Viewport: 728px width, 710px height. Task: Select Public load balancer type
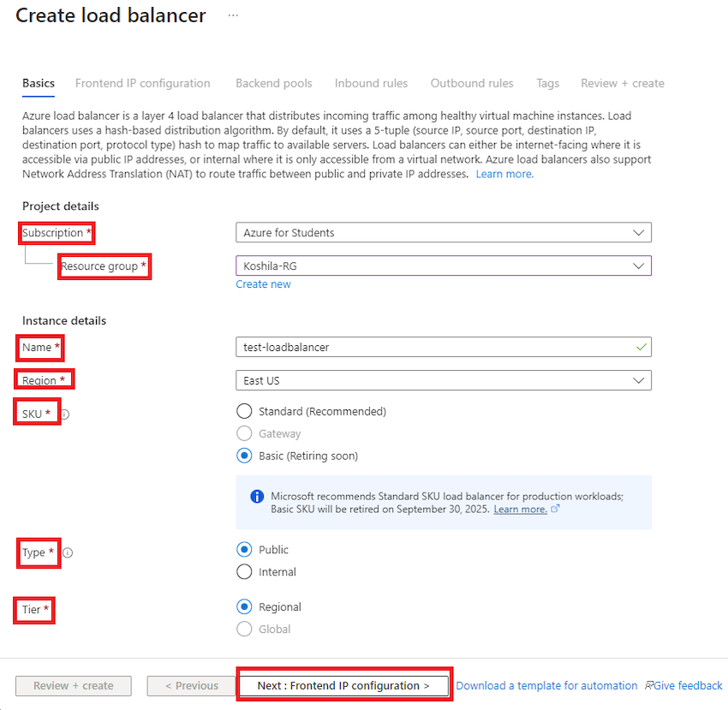point(245,550)
